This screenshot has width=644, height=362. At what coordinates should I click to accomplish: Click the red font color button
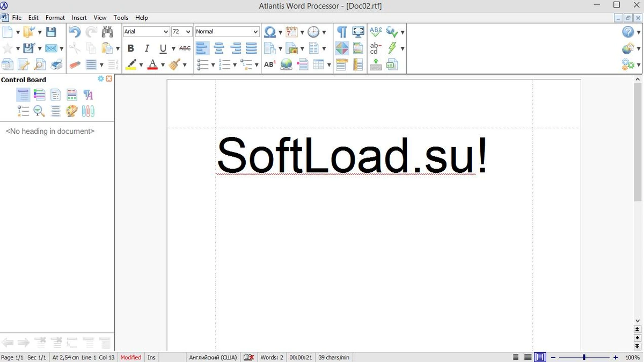tap(152, 64)
